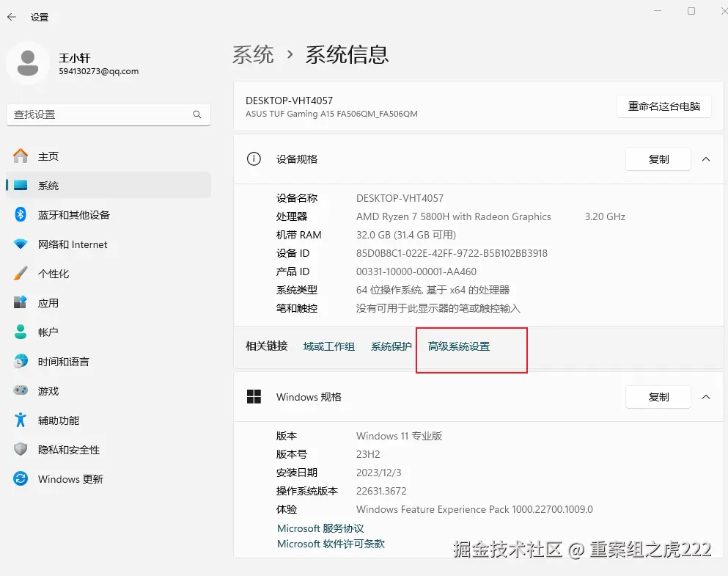Click the 时间和语言 clock globe icon
Image resolution: width=728 pixels, height=576 pixels.
coord(21,362)
